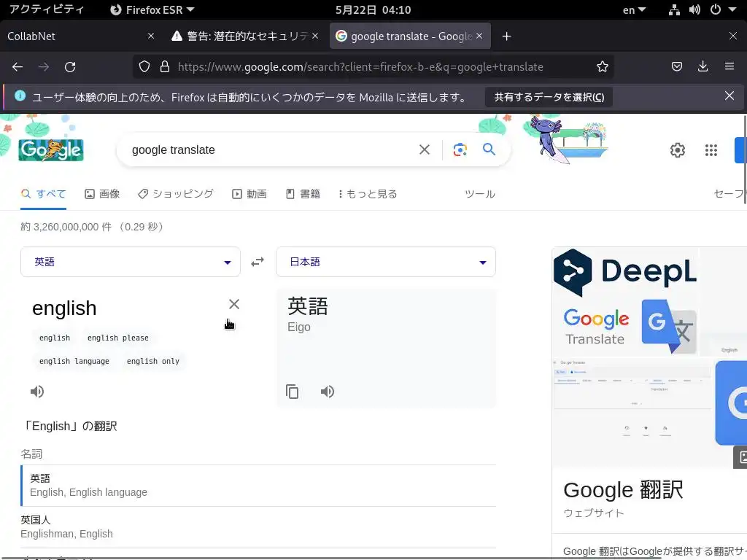Select the ショッピング tab
This screenshot has width=747, height=560.
[176, 194]
